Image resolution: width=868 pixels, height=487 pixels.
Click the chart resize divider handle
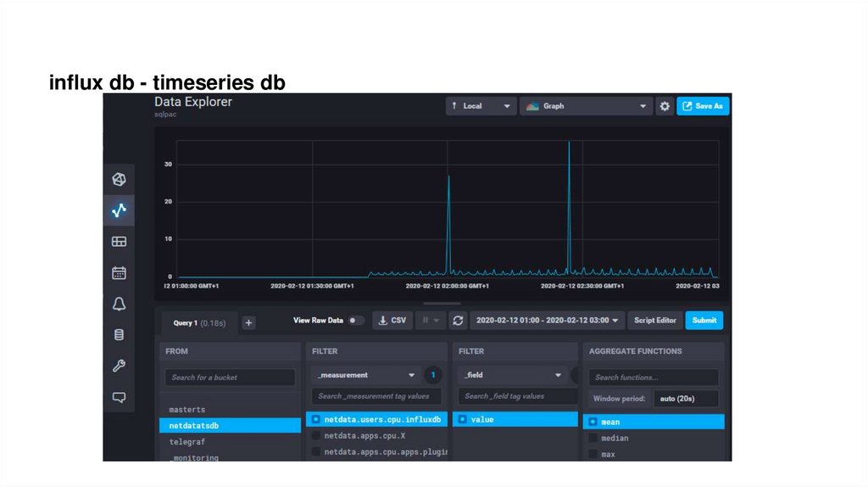(441, 303)
